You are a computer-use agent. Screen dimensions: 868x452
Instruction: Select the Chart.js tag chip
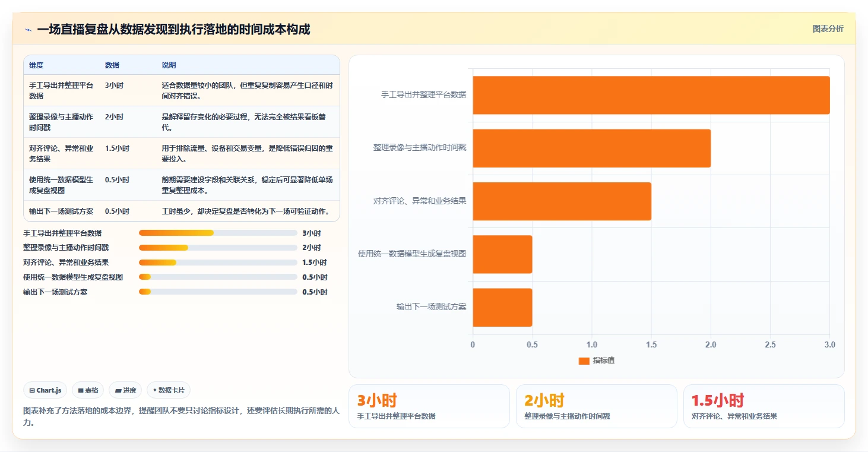45,390
